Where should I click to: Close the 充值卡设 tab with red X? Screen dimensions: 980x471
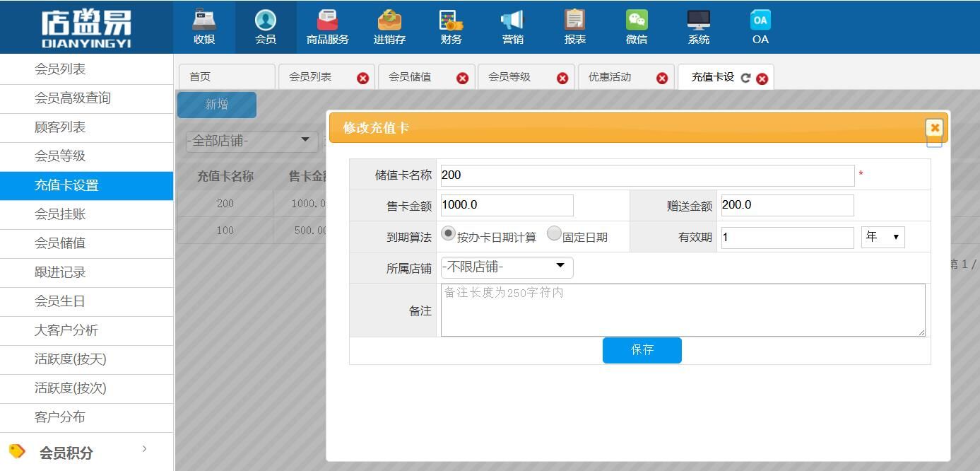click(x=762, y=78)
